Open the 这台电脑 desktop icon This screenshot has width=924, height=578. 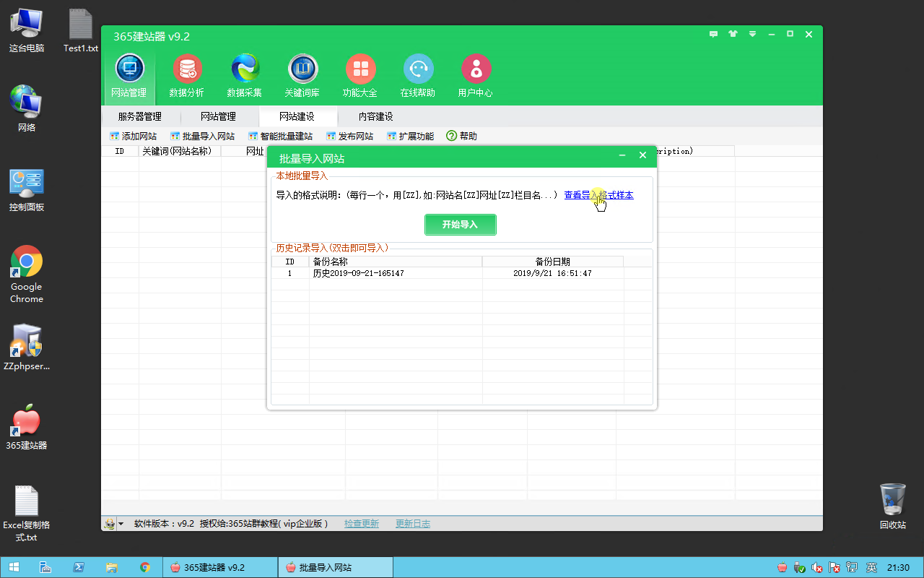(27, 30)
